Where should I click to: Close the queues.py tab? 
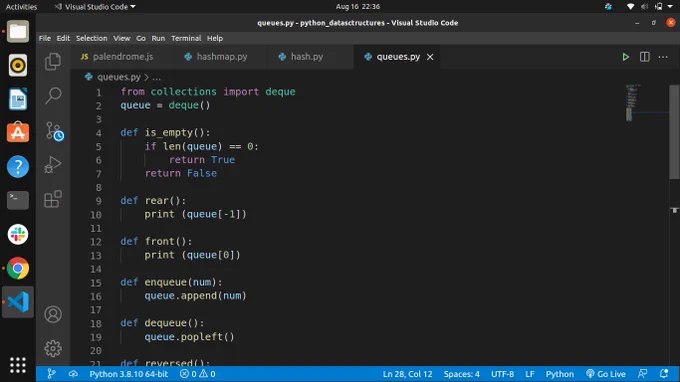pos(430,57)
